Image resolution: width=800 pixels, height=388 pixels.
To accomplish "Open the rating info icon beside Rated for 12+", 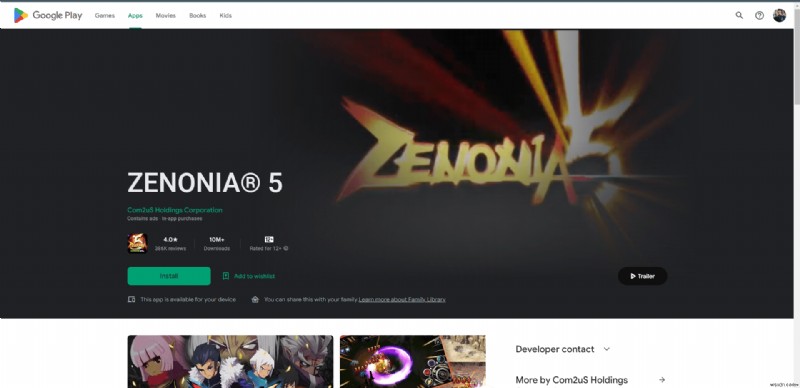I will click(286, 249).
